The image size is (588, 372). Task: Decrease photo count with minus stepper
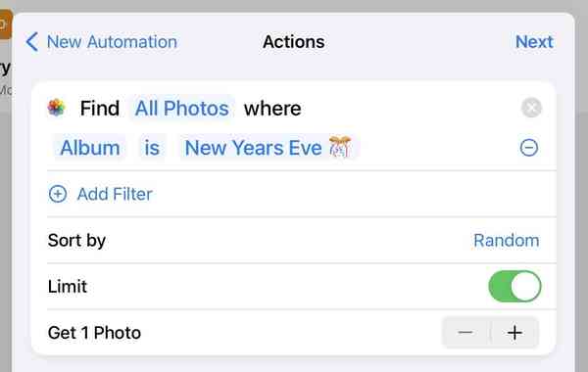[x=465, y=333]
